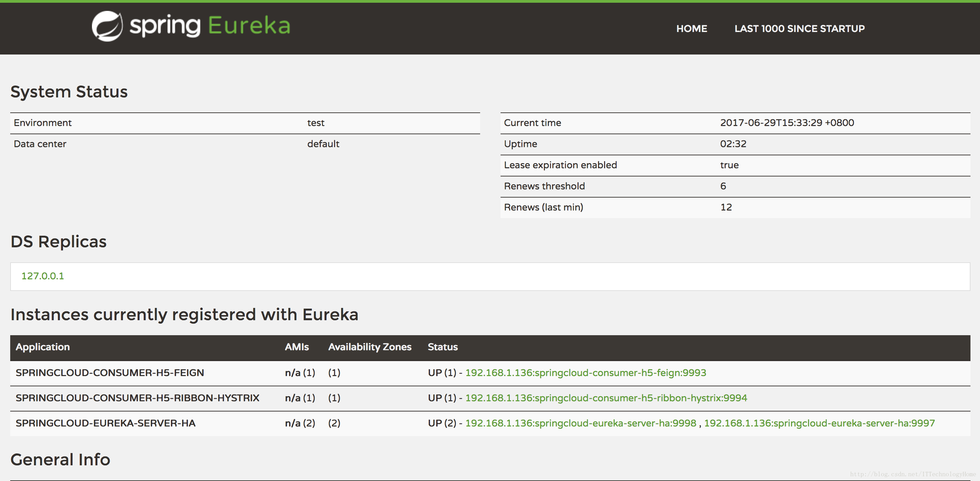Viewport: 980px width, 481px height.
Task: Select the renews threshold value 6
Action: 723,186
